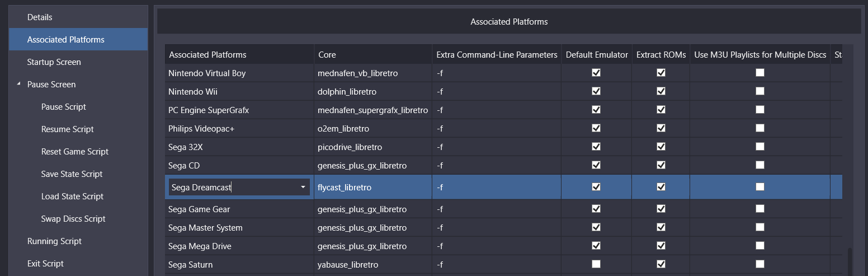This screenshot has height=276, width=868.
Task: Open the Running Script page
Action: point(78,241)
